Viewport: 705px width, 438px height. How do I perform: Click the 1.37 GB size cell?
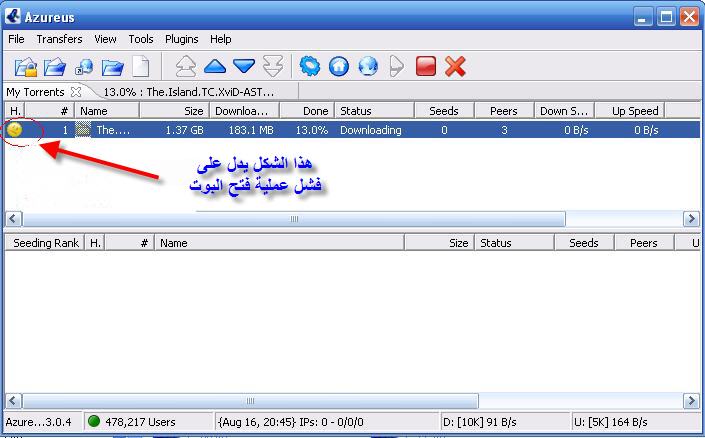click(x=184, y=130)
